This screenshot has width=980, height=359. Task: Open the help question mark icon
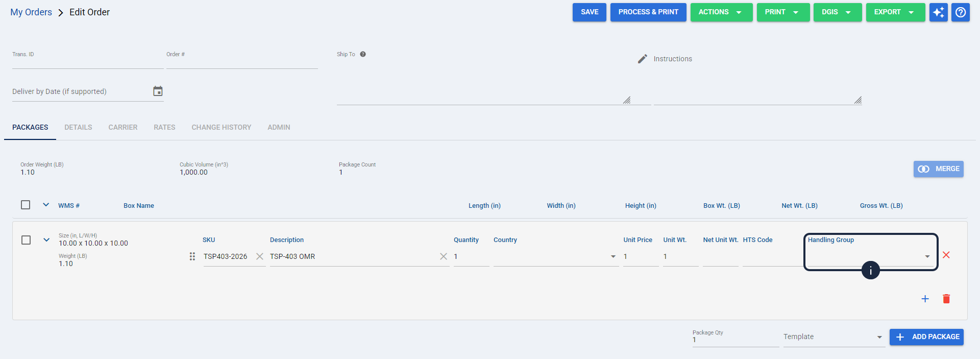961,12
